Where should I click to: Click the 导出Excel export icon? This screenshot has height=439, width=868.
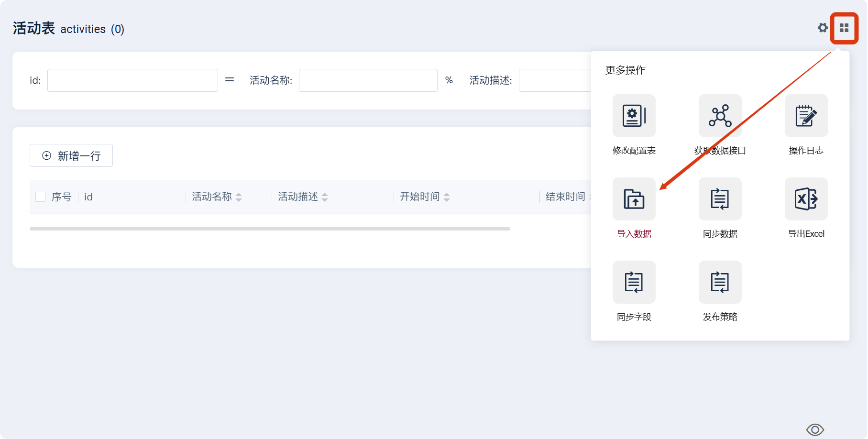coord(805,199)
